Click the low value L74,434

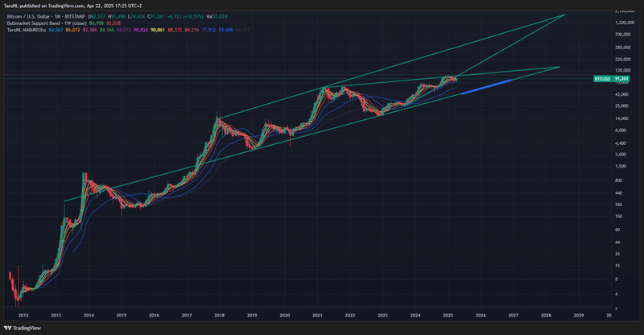tap(136, 16)
